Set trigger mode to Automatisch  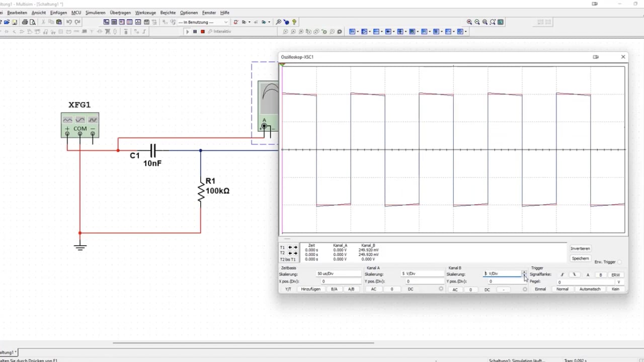[x=590, y=289]
